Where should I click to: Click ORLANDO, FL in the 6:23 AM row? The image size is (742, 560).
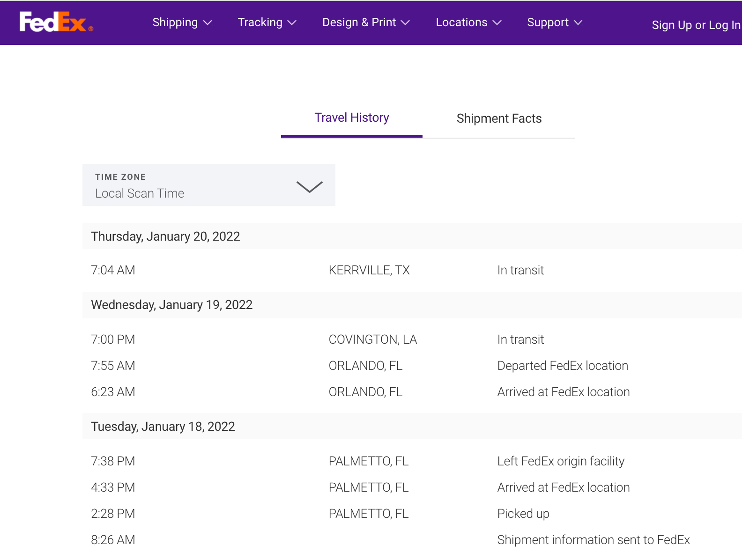pyautogui.click(x=365, y=392)
